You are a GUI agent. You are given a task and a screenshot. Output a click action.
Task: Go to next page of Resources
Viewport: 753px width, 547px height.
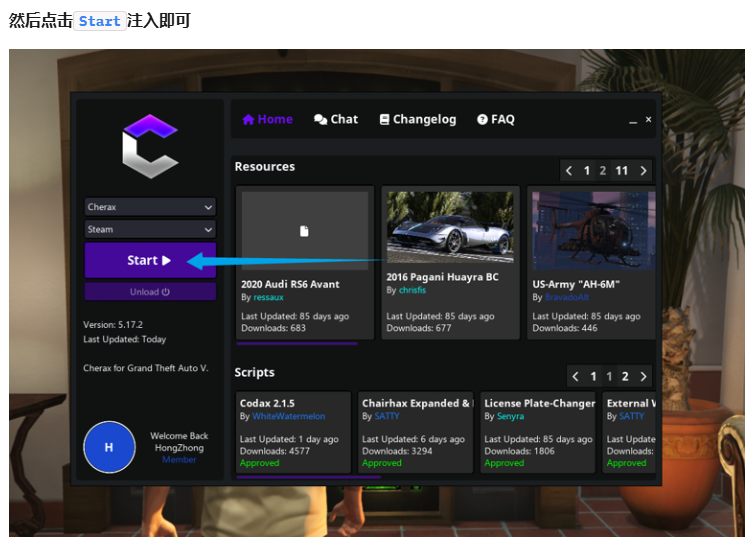(x=643, y=171)
